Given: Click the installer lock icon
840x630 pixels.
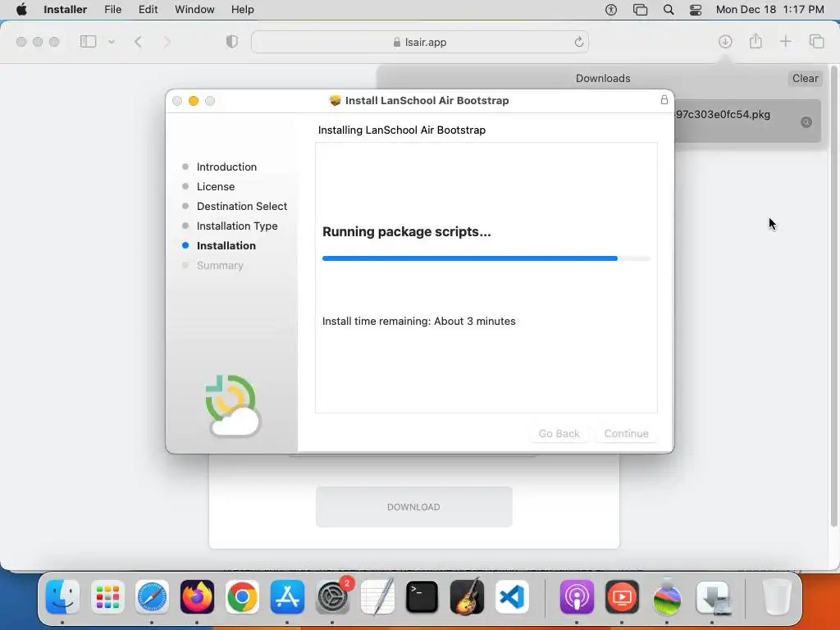Looking at the screenshot, I should point(664,99).
